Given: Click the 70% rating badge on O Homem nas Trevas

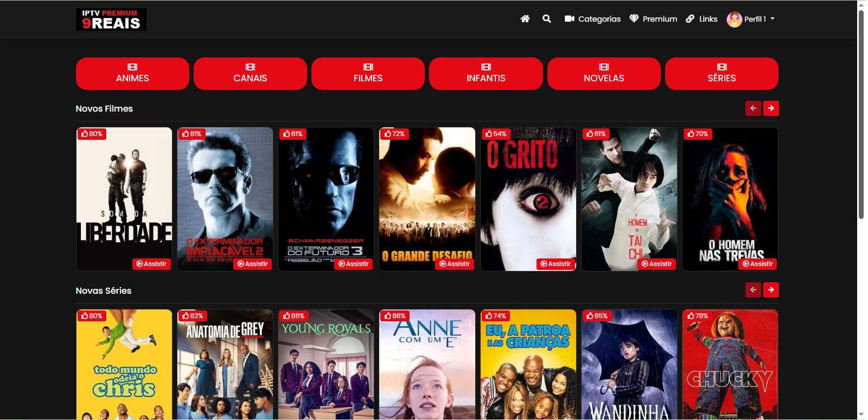Looking at the screenshot, I should pyautogui.click(x=698, y=134).
